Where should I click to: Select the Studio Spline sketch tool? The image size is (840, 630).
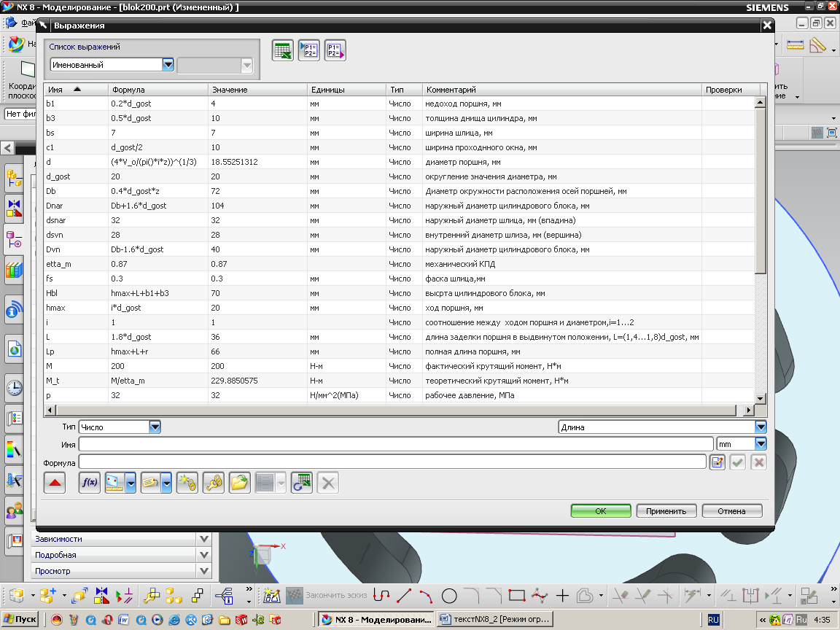click(540, 595)
